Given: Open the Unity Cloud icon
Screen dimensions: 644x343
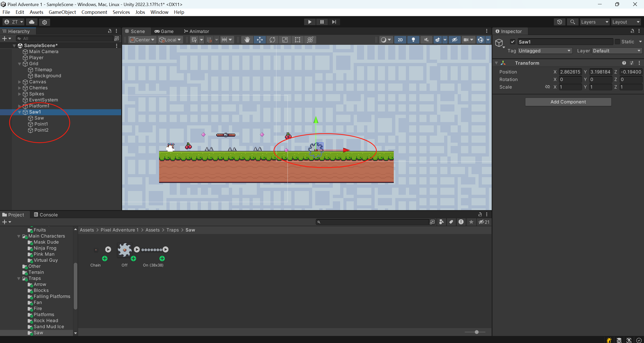Looking at the screenshot, I should coord(32,22).
